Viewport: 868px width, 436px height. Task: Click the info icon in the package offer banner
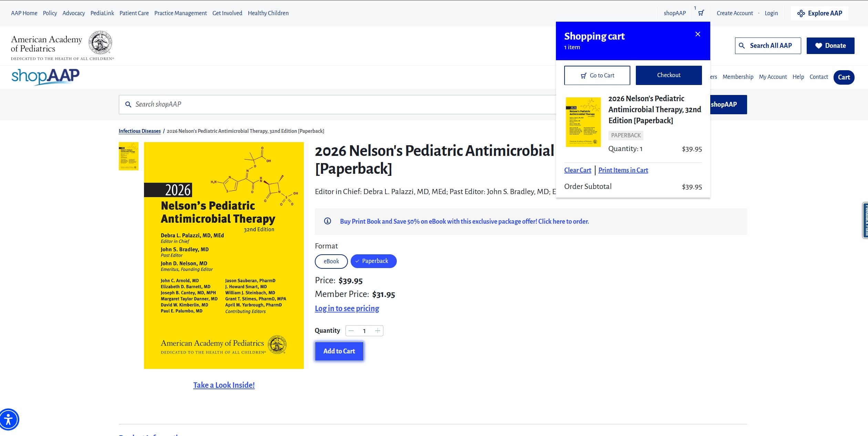pos(328,221)
